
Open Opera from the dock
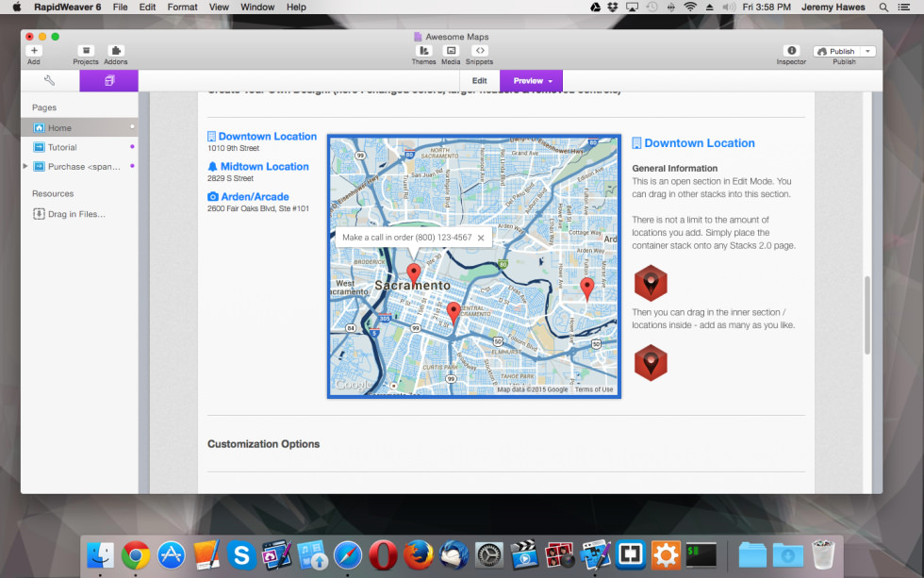383,555
